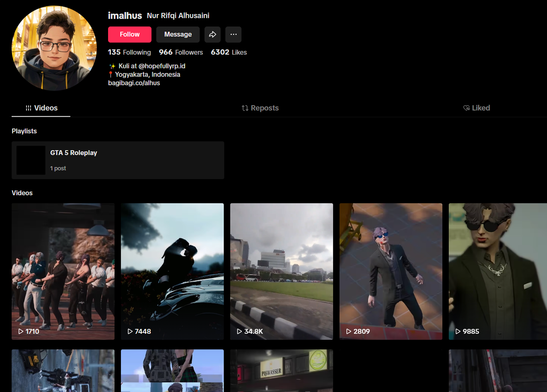Click the share arrow icon button
The width and height of the screenshot is (547, 392).
pos(212,34)
